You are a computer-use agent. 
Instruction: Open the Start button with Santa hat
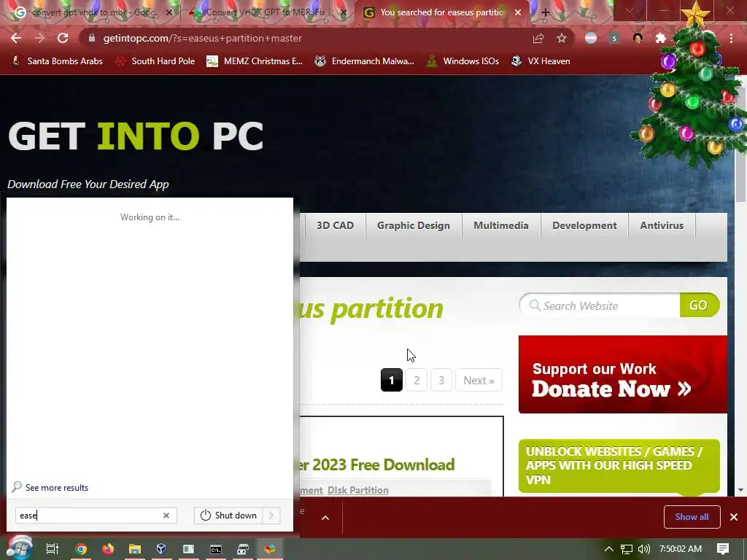coord(19,548)
